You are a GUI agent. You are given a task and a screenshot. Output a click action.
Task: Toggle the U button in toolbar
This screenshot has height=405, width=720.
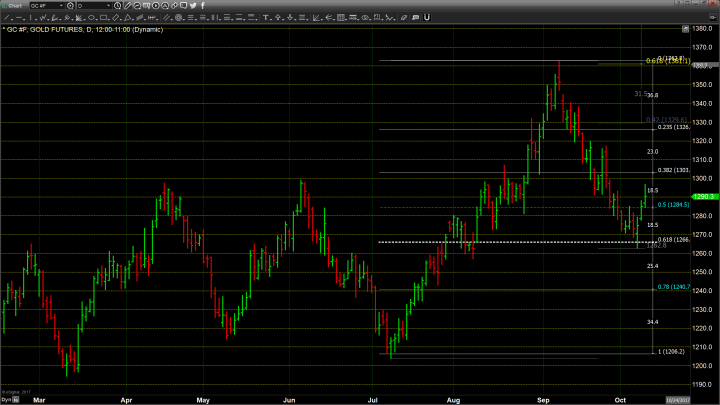[427, 17]
